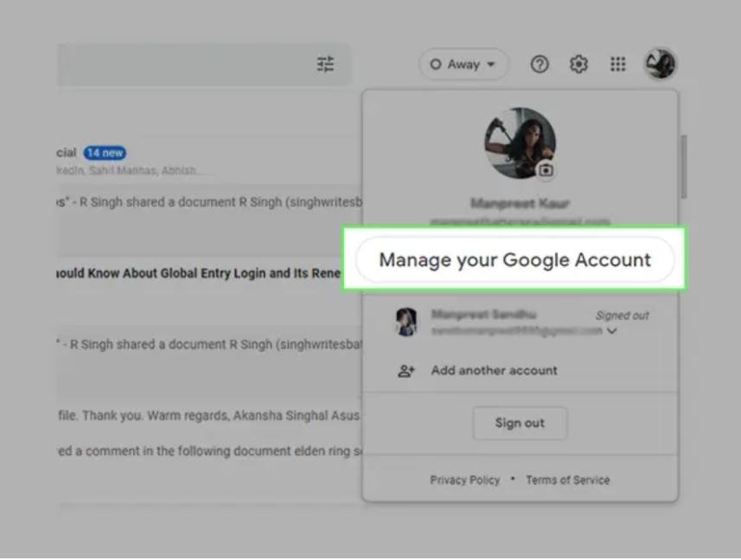Screen dimensions: 741x560
Task: Click the second account's small avatar
Action: (x=406, y=322)
